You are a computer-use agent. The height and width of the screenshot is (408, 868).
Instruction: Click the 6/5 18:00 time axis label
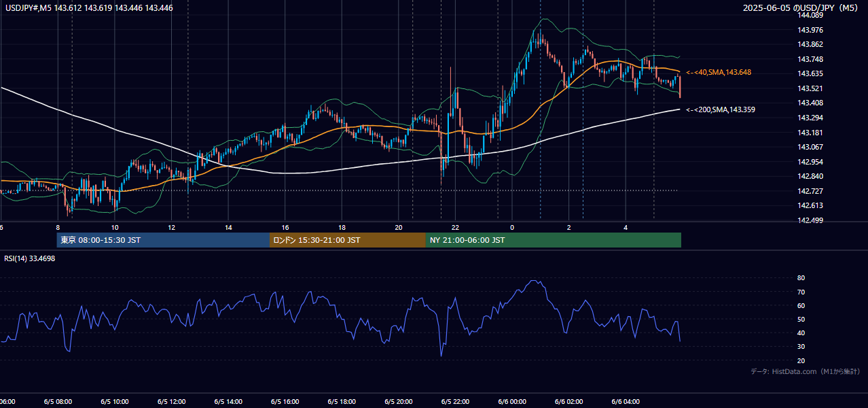(342, 401)
